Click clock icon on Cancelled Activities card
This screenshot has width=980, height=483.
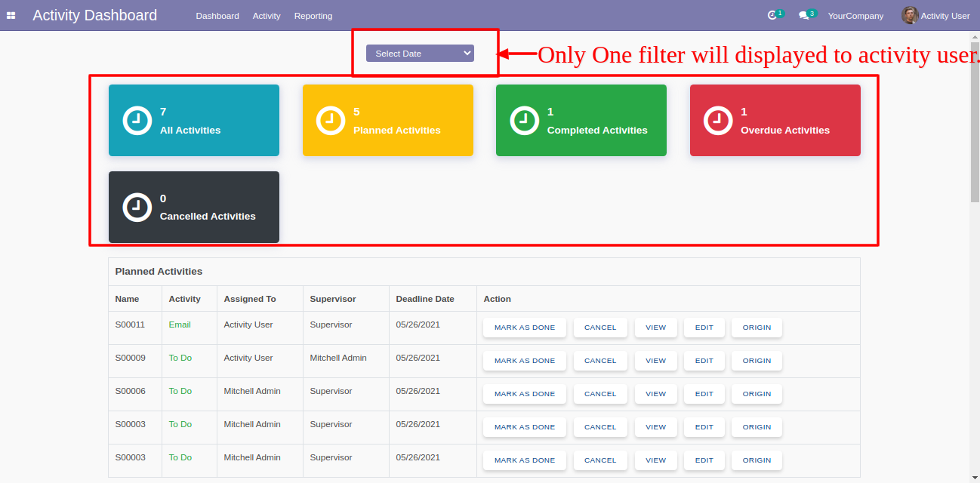137,207
